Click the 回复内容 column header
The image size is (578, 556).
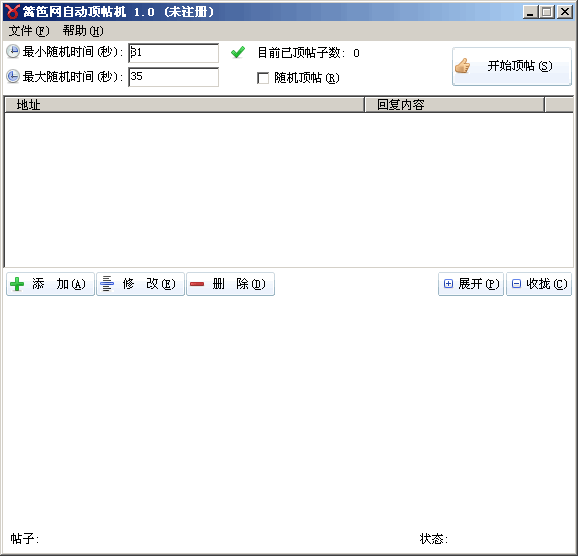(x=455, y=105)
